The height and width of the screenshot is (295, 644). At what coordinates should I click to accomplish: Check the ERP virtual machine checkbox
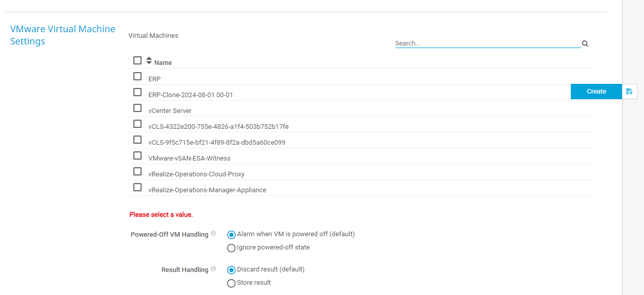pyautogui.click(x=137, y=76)
